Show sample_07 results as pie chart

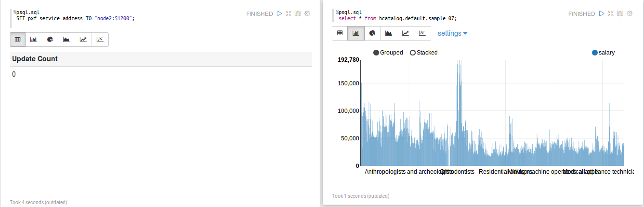(372, 33)
